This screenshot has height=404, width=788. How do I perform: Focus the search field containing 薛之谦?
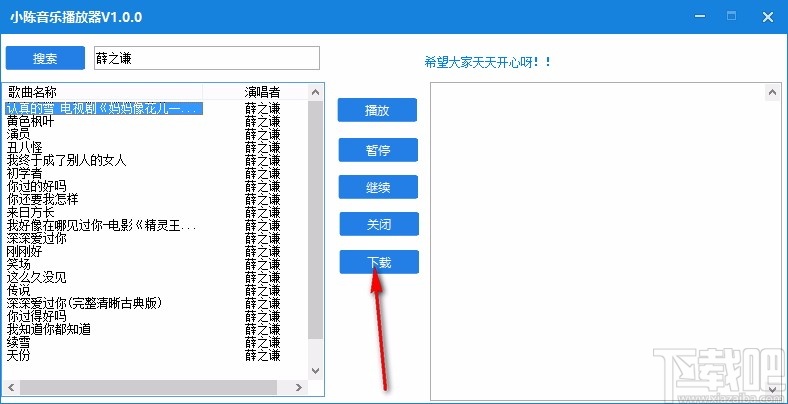207,58
